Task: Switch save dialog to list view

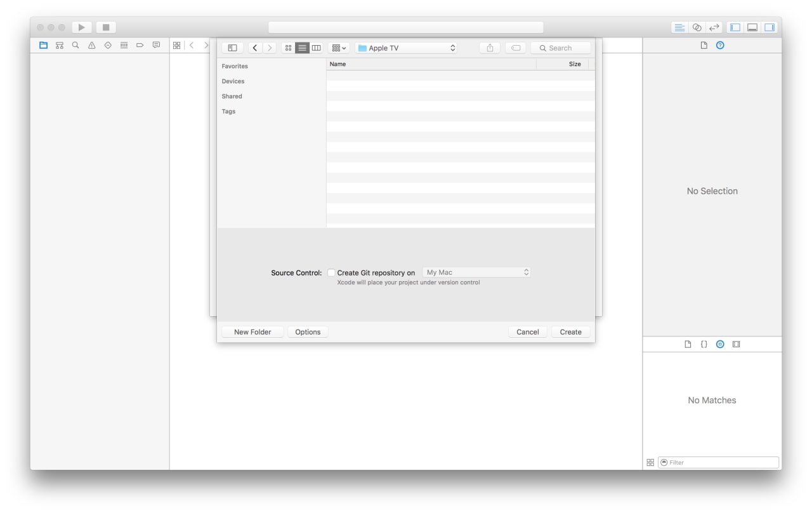Action: click(303, 48)
